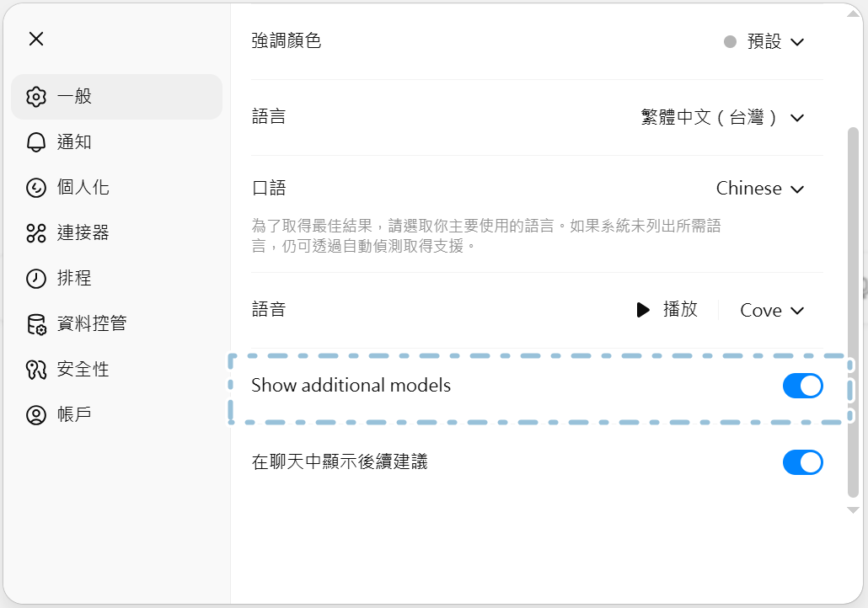This screenshot has width=868, height=608.
Task: Expand the 語言 繁體中文 dropdown
Action: pyautogui.click(x=723, y=118)
